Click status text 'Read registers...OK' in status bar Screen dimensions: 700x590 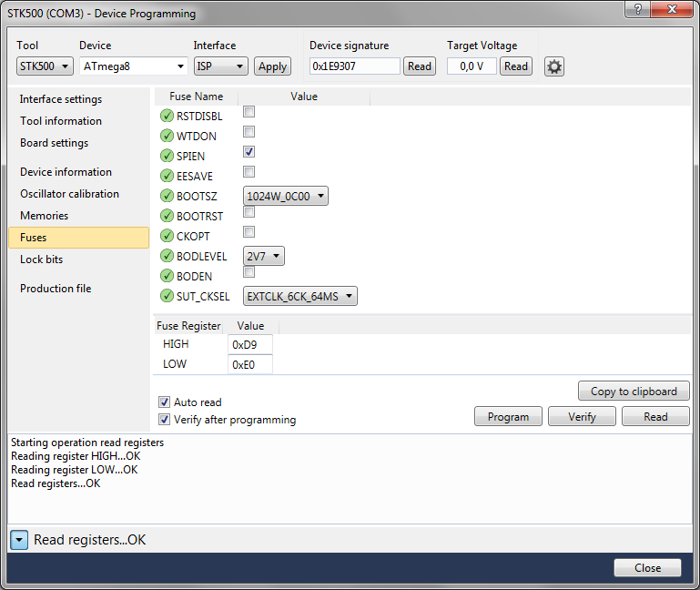coord(90,540)
